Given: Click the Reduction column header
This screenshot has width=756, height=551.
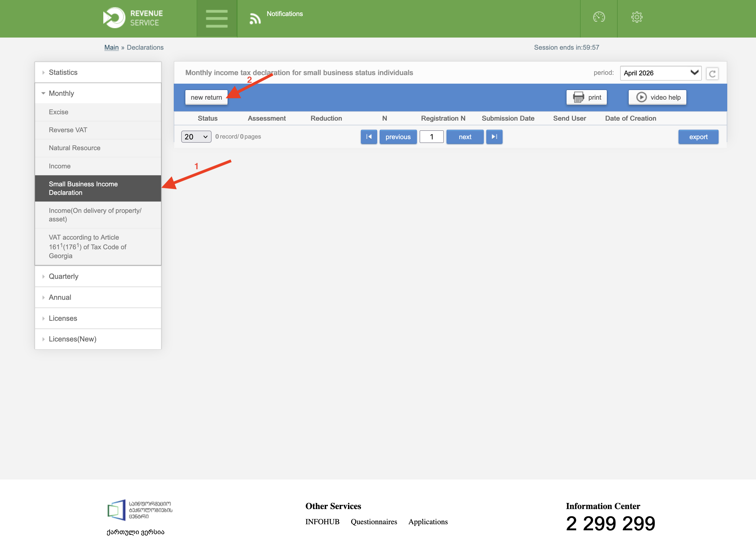Looking at the screenshot, I should pyautogui.click(x=326, y=118).
